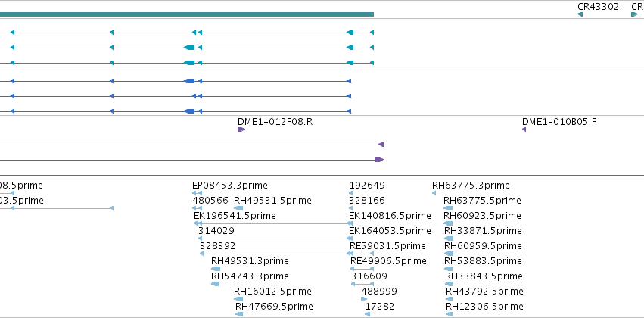Click the RE59031.5prime label
The width and height of the screenshot is (644, 318).
(x=387, y=246)
